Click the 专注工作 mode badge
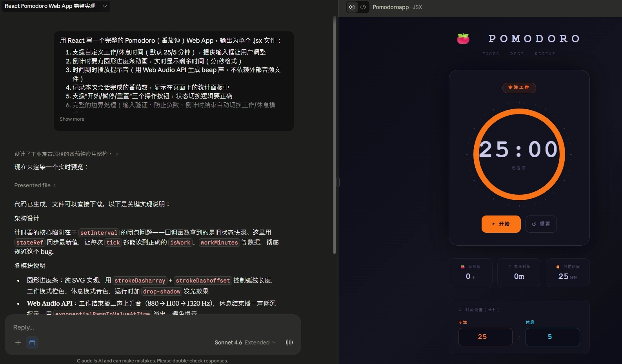622x364 pixels. click(x=519, y=87)
